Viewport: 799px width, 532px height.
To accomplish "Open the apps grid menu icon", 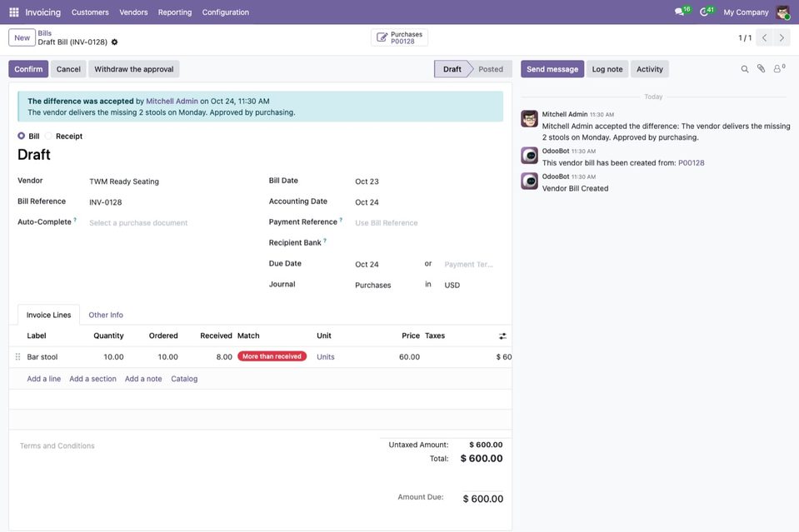I will (14, 12).
